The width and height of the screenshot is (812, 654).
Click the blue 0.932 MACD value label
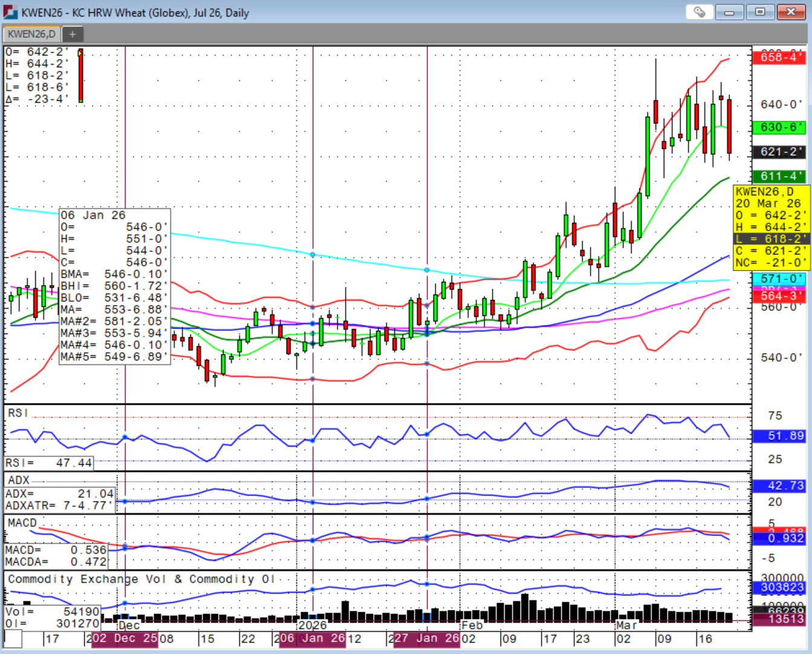click(x=778, y=538)
